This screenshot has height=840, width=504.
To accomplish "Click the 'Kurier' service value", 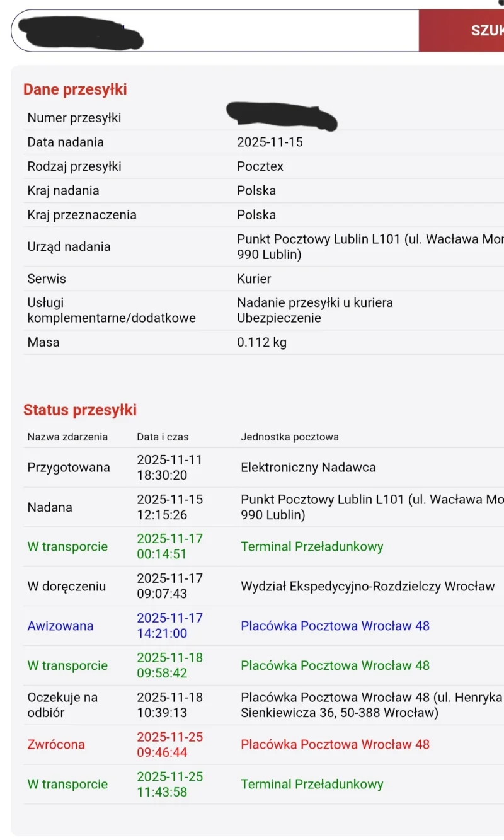I will click(x=254, y=279).
